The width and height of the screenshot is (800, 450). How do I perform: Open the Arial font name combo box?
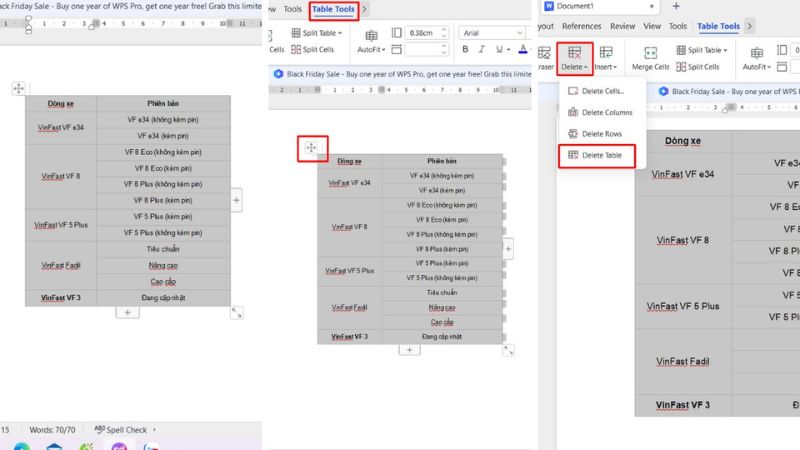click(x=490, y=33)
